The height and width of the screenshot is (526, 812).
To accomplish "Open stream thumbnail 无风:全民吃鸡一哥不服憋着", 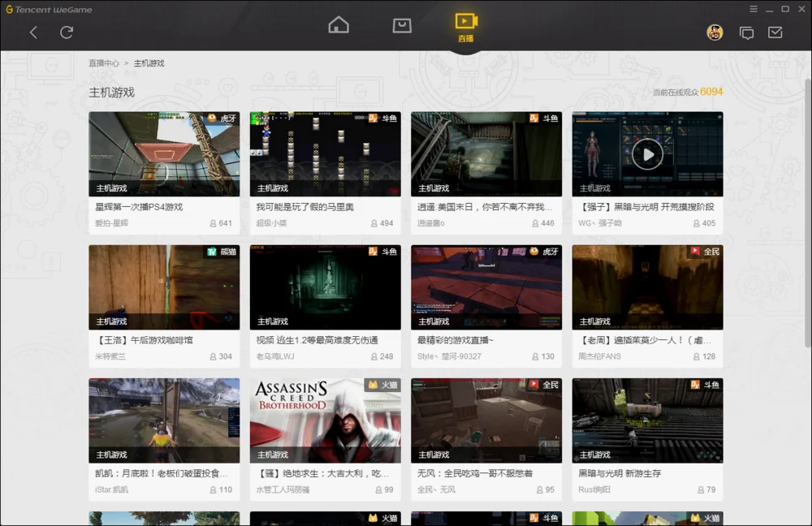I will pos(486,420).
